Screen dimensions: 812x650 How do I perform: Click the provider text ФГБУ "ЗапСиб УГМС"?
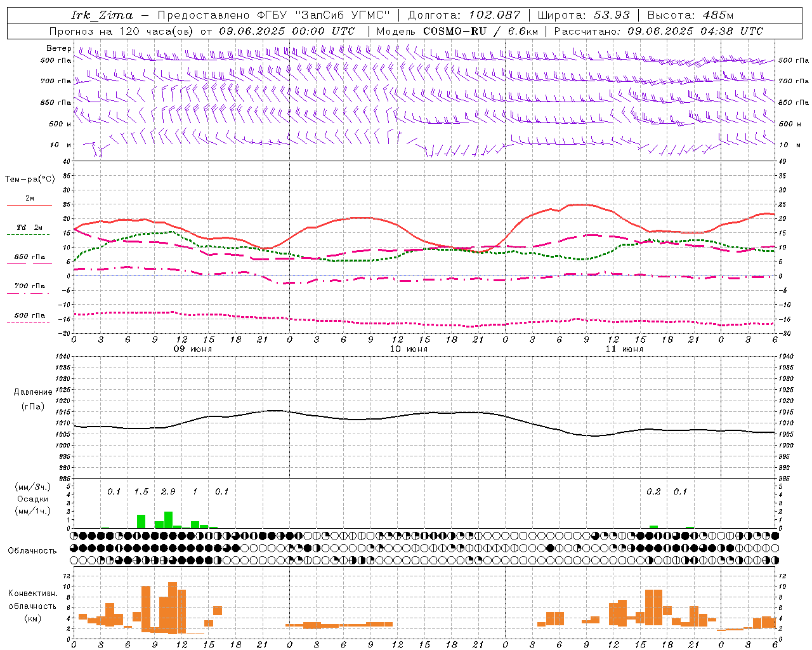pos(324,15)
